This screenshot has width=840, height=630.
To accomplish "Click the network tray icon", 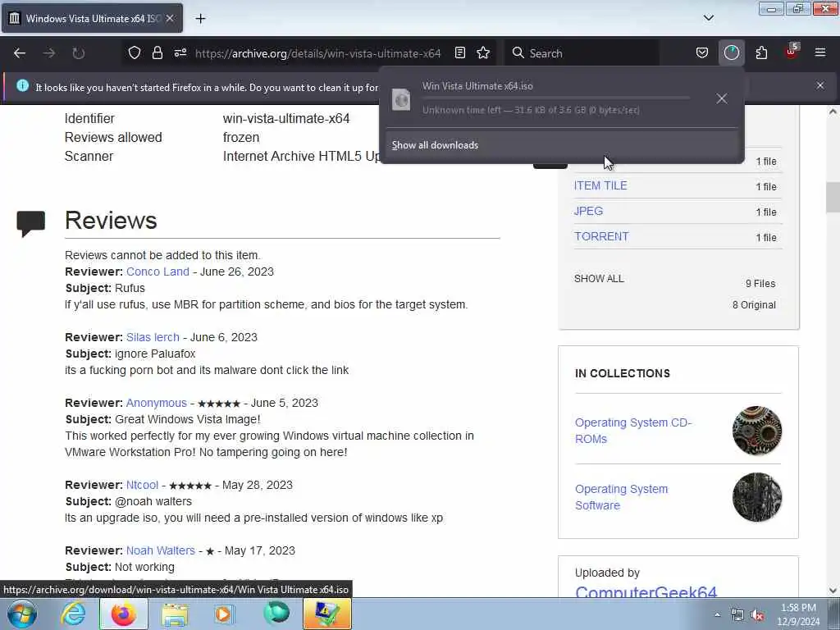I will point(737,615).
